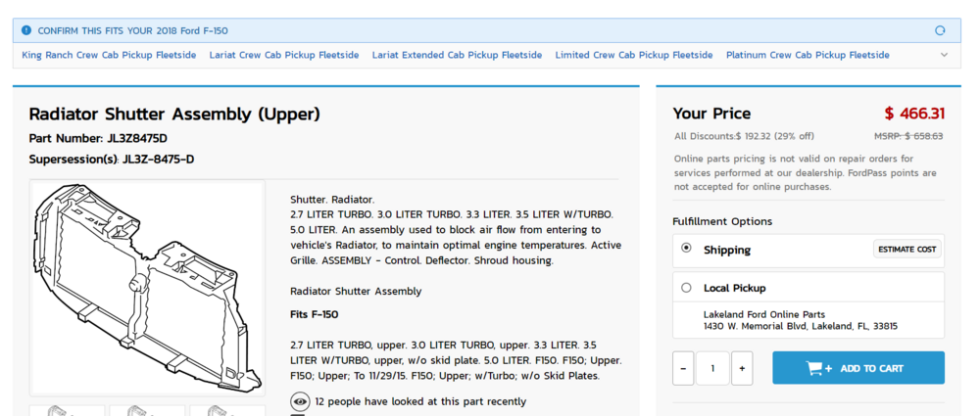The height and width of the screenshot is (416, 980).
Task: Click the Part Number JL3Z8475D text
Action: coord(98,139)
